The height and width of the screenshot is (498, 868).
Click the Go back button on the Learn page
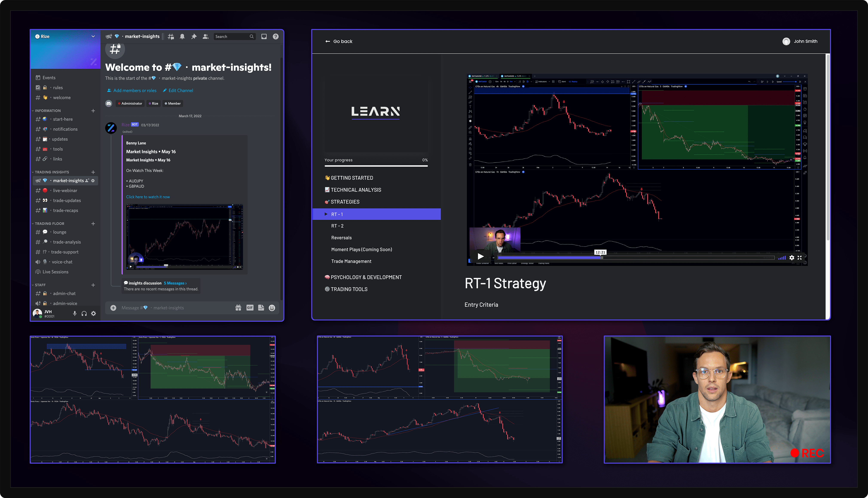pos(339,41)
